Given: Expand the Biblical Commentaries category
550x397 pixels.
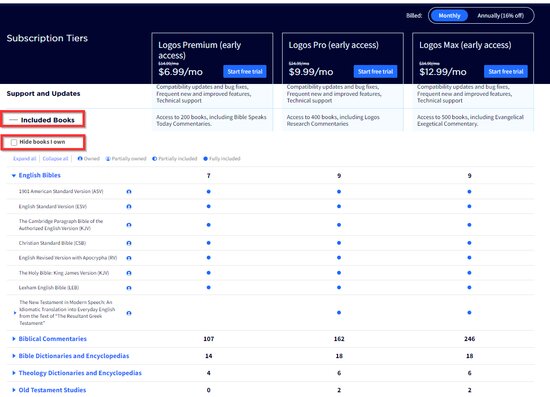Looking at the screenshot, I should point(14,339).
